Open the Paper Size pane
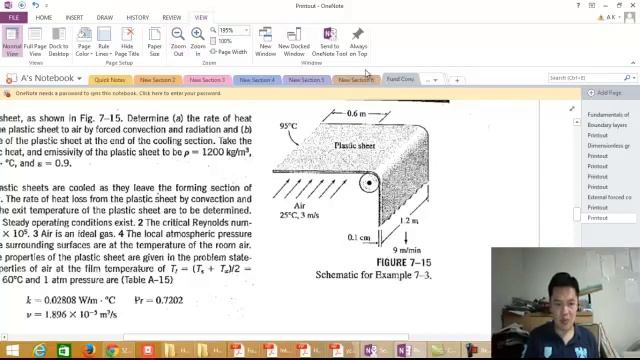Image resolution: width=640 pixels, height=360 pixels. (154, 42)
